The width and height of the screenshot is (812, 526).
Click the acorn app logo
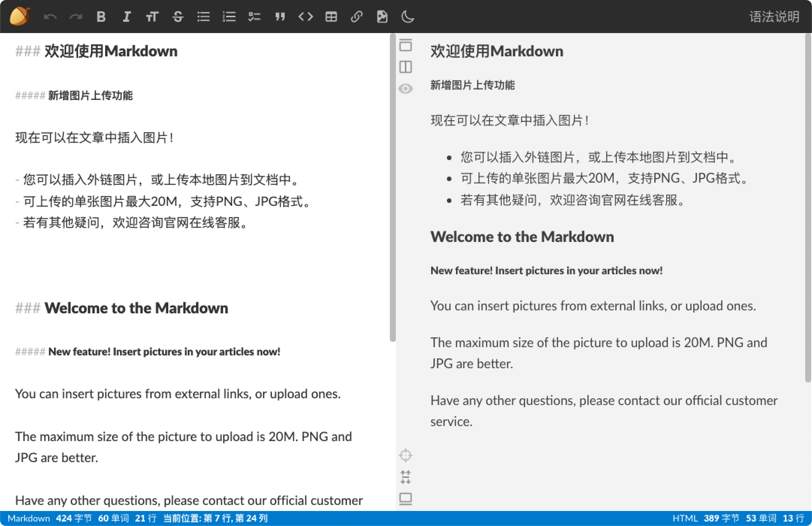coord(20,17)
